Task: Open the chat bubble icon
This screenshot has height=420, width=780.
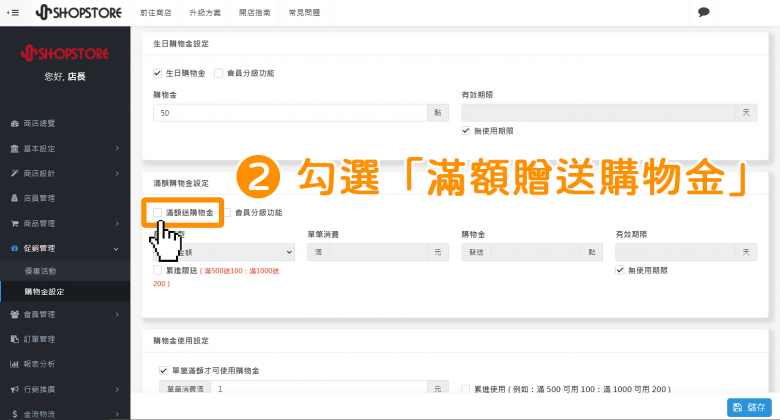Action: [703, 12]
